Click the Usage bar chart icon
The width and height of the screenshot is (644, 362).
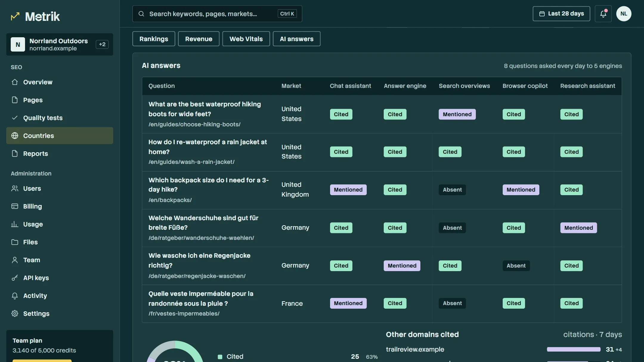pos(15,224)
